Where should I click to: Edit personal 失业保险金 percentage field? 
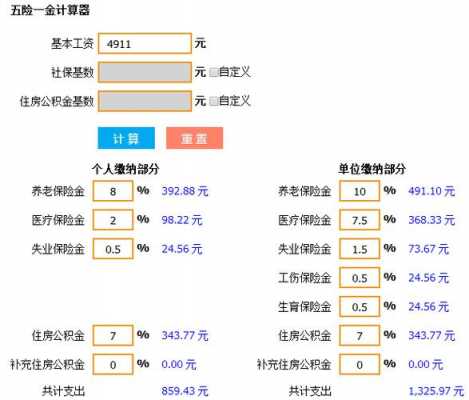pos(113,249)
